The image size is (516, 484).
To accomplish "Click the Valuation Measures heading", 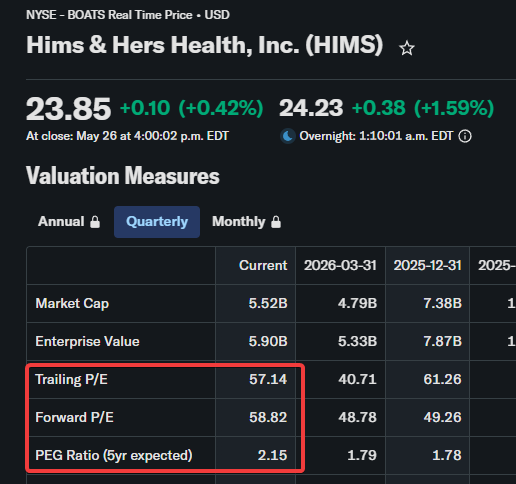I will (123, 176).
